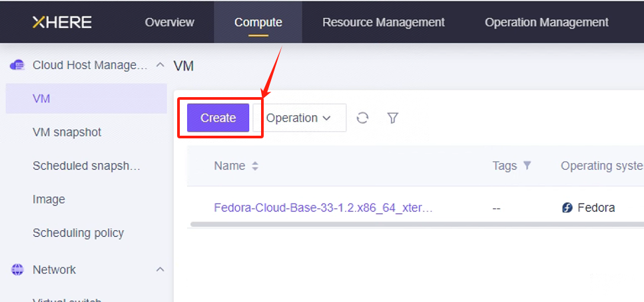
Task: Collapse the Network section chevron
Action: (x=161, y=269)
